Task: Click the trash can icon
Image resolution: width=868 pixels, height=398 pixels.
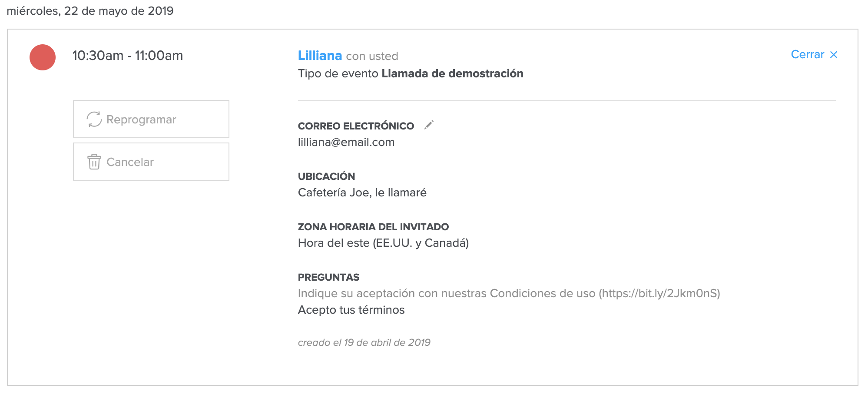Action: click(94, 162)
